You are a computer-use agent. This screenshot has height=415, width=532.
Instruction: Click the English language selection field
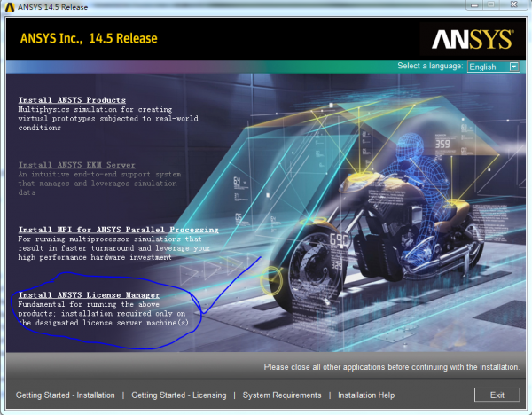click(493, 67)
